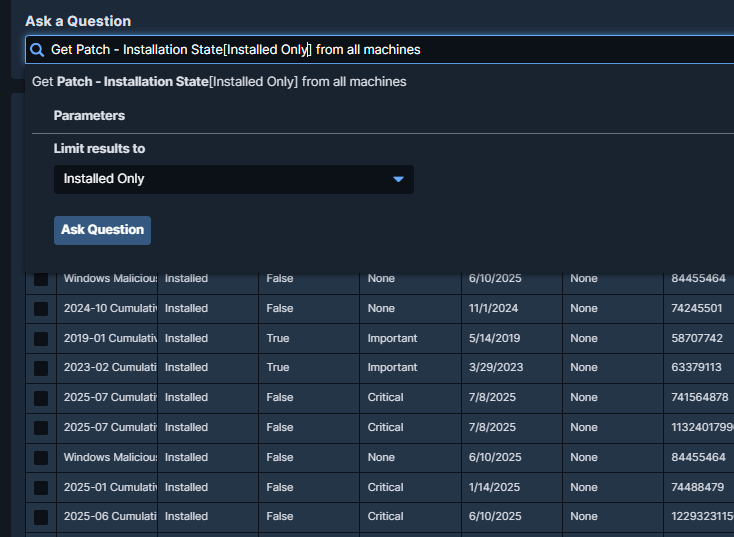Open the Limit results to dropdown
Screen dimensions: 734x537
[x=233, y=179]
